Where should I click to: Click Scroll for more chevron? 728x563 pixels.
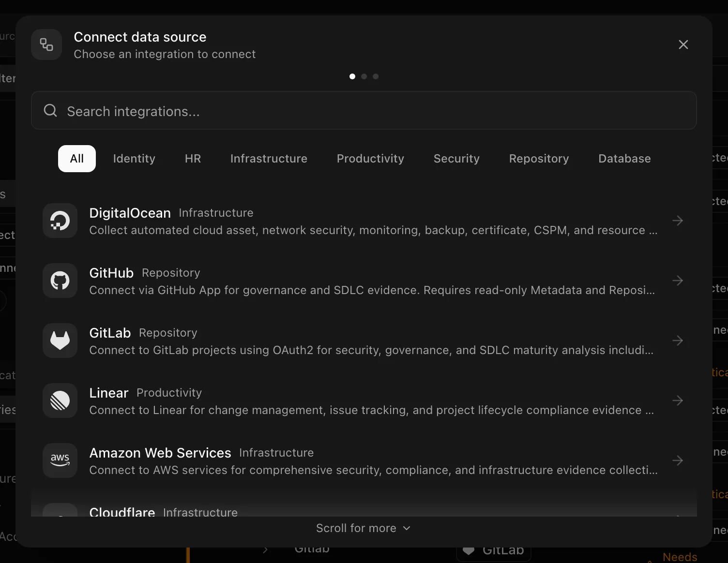[407, 528]
